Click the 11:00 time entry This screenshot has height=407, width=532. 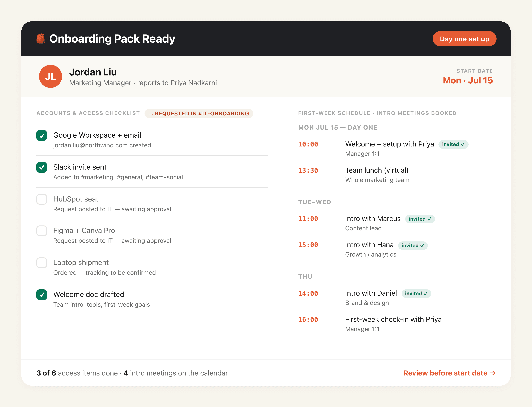tap(308, 219)
